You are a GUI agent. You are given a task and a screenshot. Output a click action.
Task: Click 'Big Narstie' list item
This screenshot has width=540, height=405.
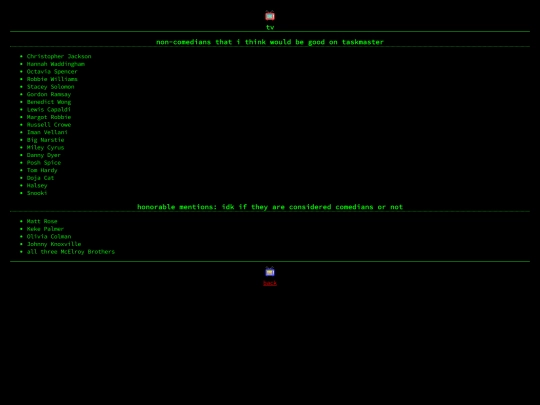point(45,140)
